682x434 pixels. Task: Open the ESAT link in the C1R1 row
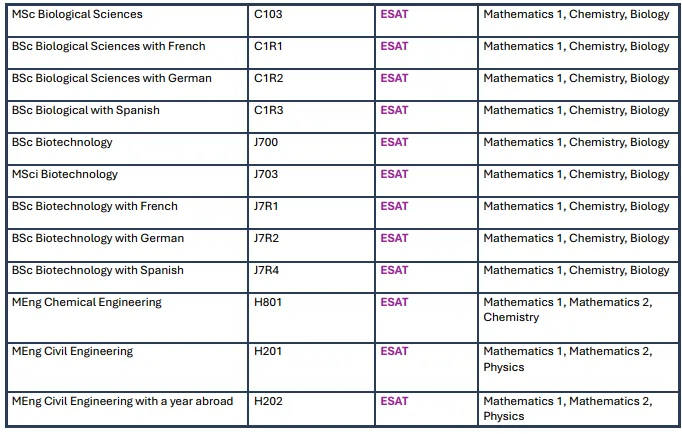pyautogui.click(x=394, y=47)
